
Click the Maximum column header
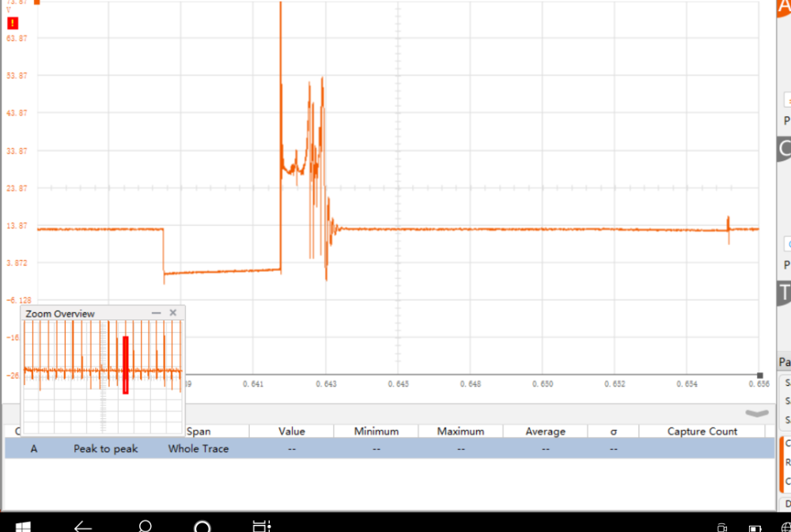[x=460, y=431]
